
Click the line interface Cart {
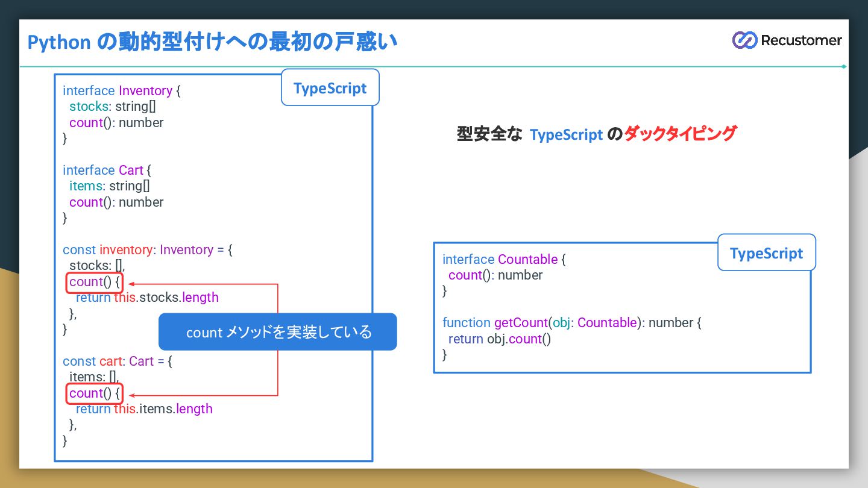[x=107, y=170]
